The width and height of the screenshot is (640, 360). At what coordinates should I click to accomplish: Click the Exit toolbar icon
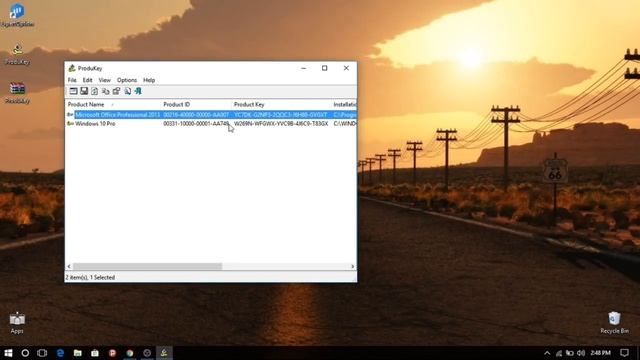click(x=138, y=91)
